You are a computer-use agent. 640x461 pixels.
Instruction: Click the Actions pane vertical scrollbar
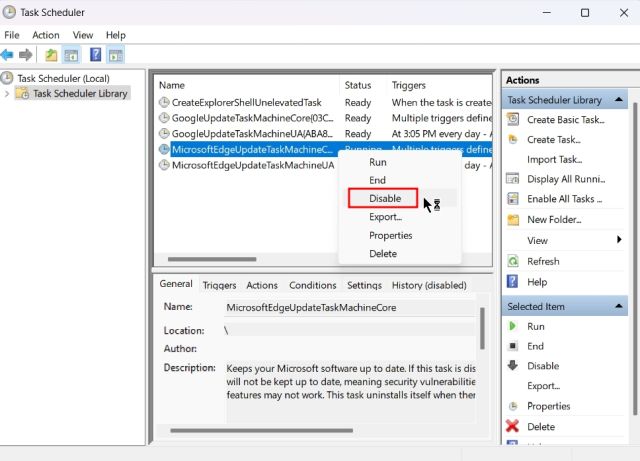coord(636,259)
